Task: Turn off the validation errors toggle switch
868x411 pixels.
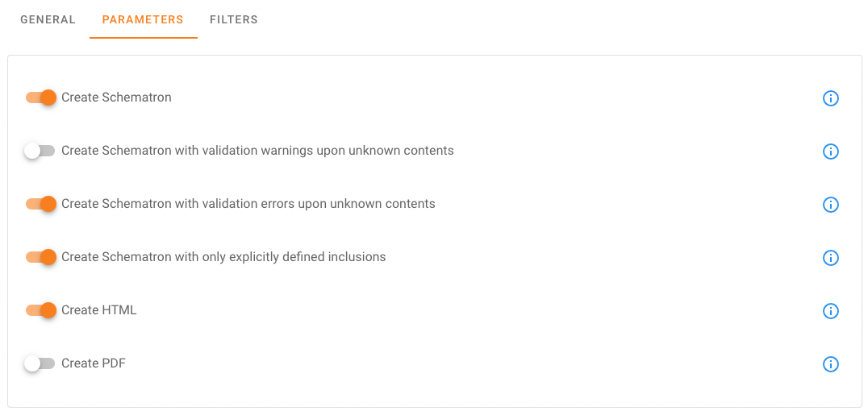Action: (x=40, y=204)
